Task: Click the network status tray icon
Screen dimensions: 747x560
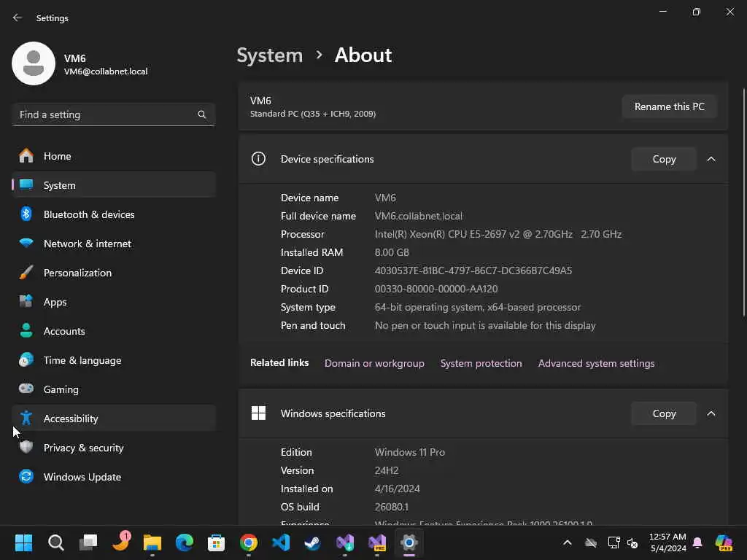Action: click(x=614, y=542)
